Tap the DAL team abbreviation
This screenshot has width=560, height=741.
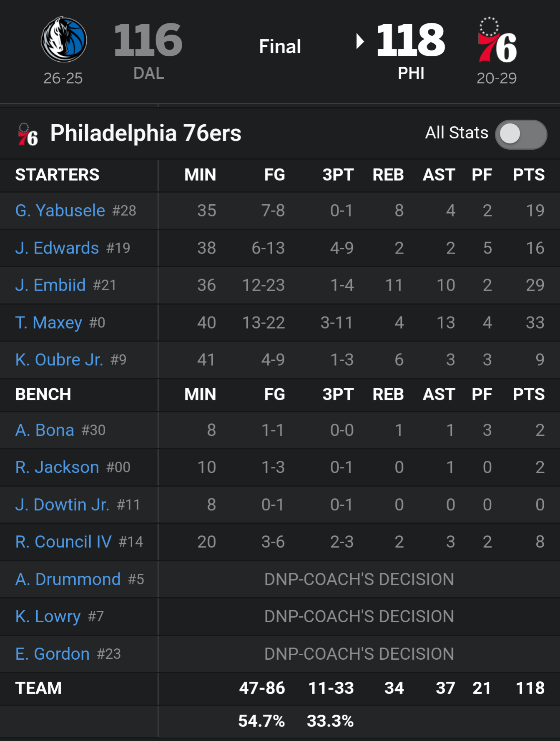pos(149,73)
